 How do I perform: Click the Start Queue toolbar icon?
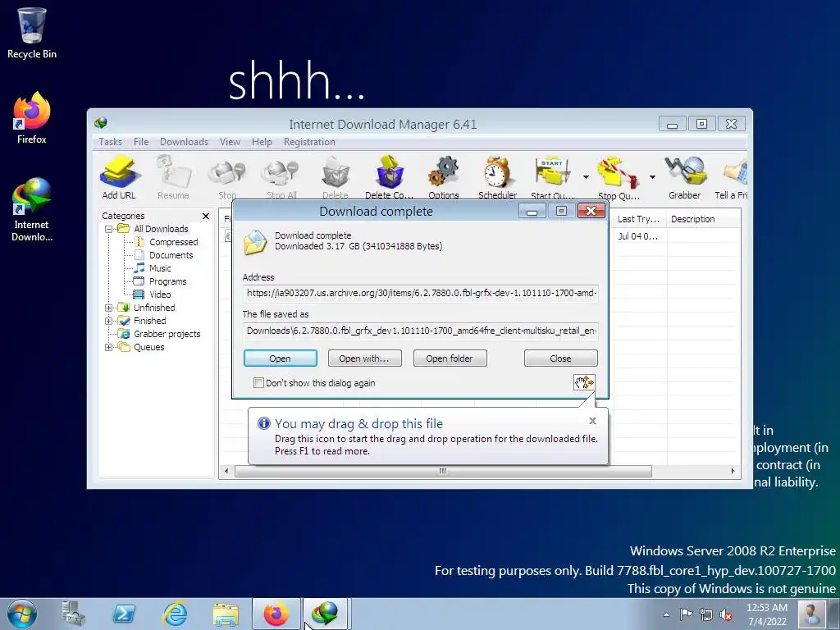click(552, 177)
